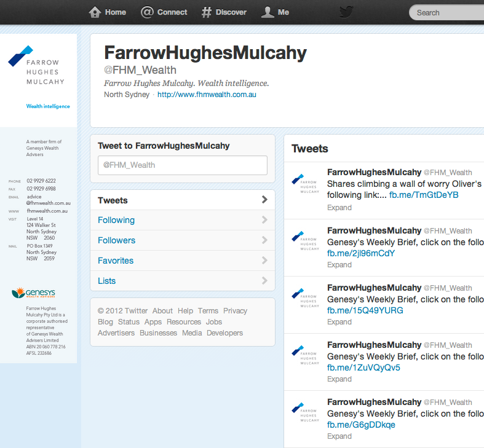
Task: Click the Advertisers footer link
Action: coord(116,333)
